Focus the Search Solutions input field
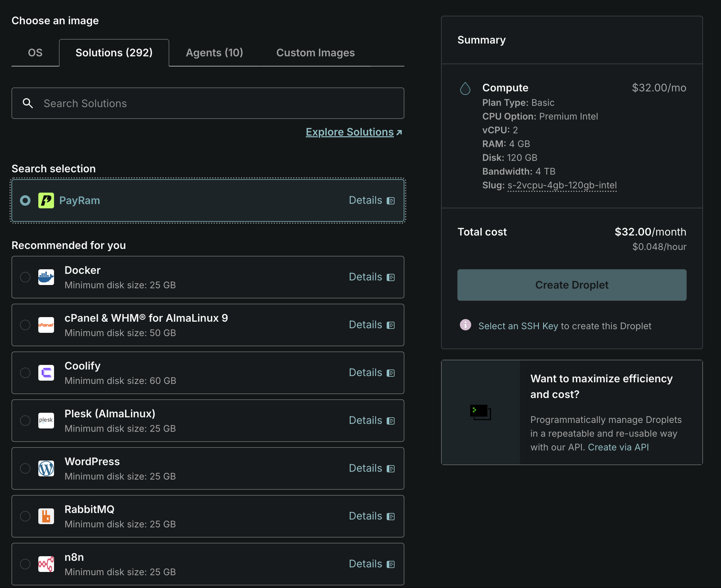 [208, 103]
